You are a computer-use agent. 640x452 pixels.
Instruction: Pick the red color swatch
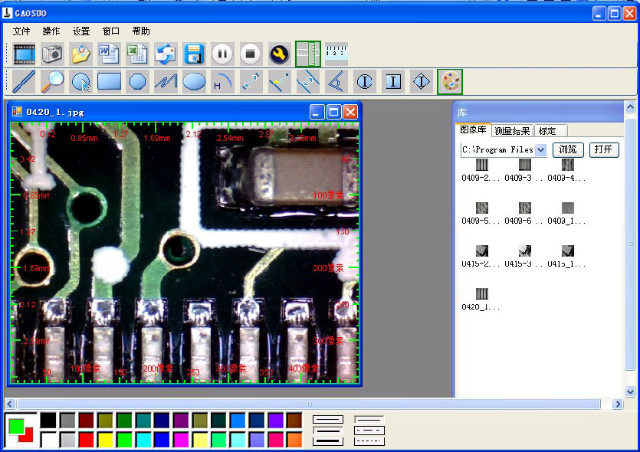(86, 440)
